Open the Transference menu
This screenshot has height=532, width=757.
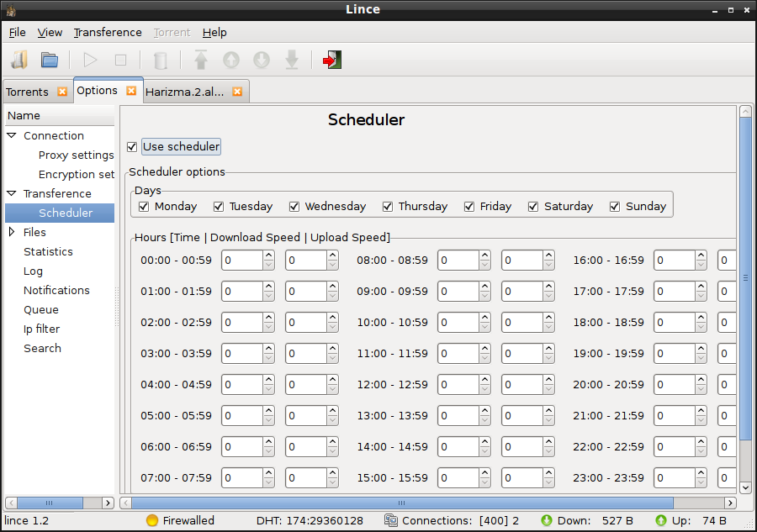coord(108,32)
